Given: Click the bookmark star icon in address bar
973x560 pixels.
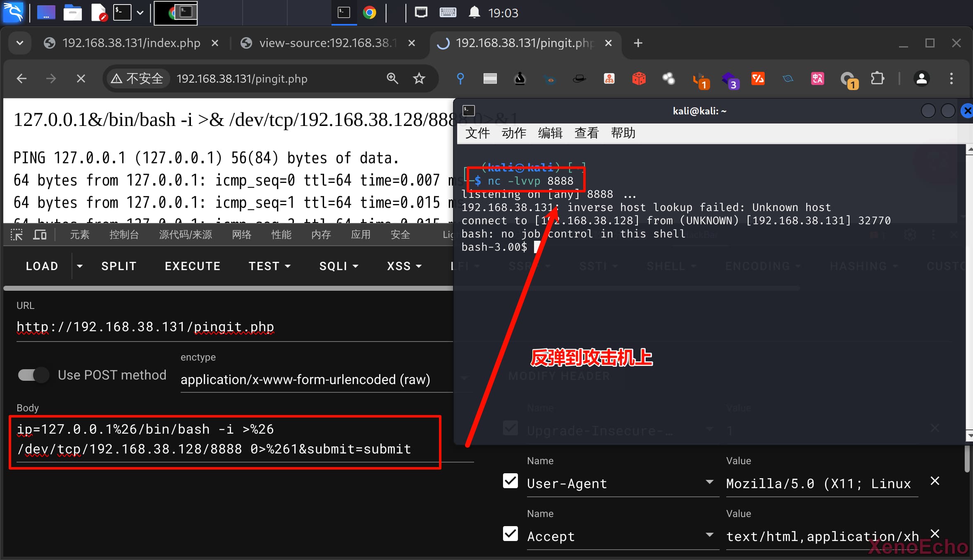Looking at the screenshot, I should (x=419, y=78).
